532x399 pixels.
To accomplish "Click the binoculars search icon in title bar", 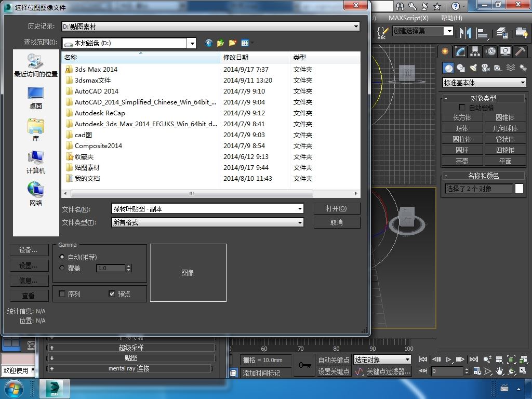I will click(x=400, y=6).
